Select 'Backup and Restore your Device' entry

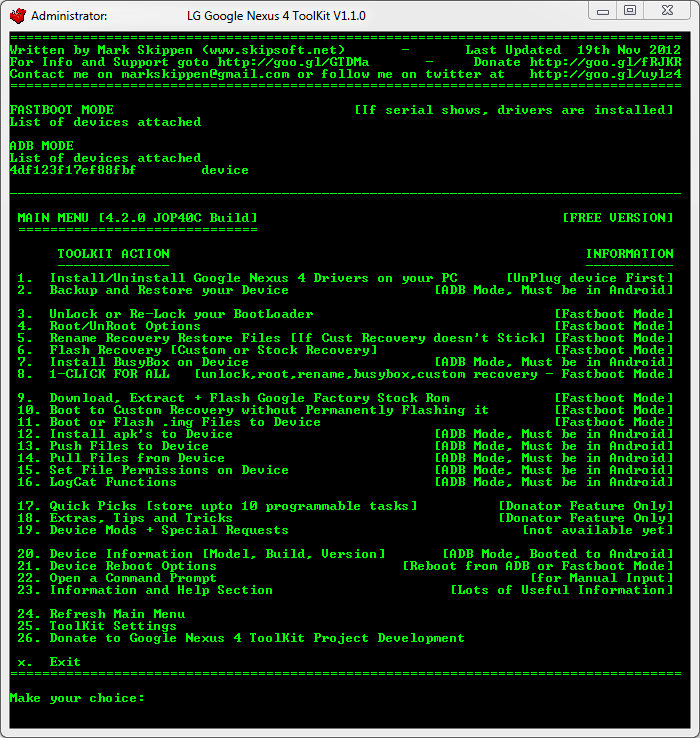[169, 290]
